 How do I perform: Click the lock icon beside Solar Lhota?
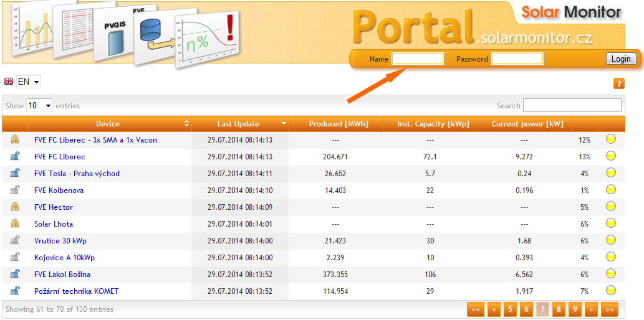(x=15, y=224)
